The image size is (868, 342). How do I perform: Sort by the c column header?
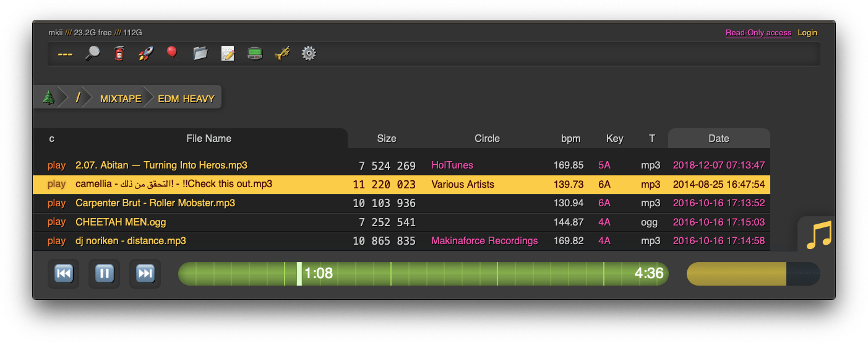52,139
